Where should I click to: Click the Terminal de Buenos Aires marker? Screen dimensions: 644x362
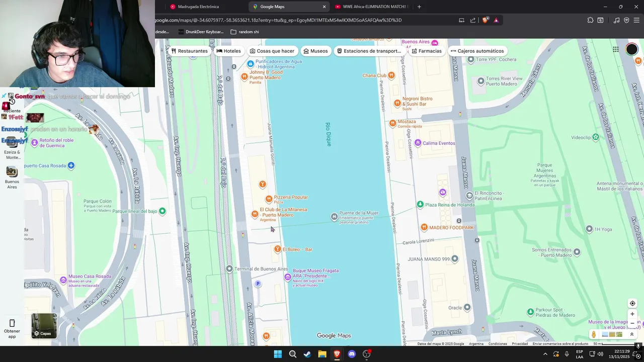(x=229, y=269)
